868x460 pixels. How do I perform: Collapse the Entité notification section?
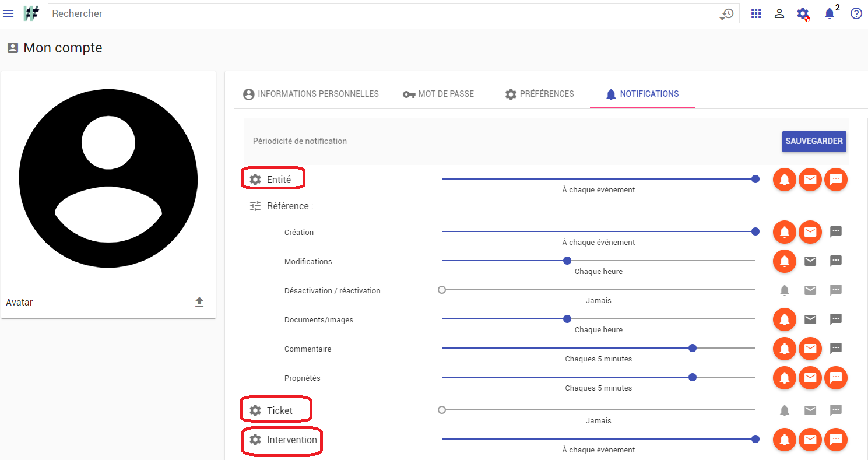tap(255, 180)
